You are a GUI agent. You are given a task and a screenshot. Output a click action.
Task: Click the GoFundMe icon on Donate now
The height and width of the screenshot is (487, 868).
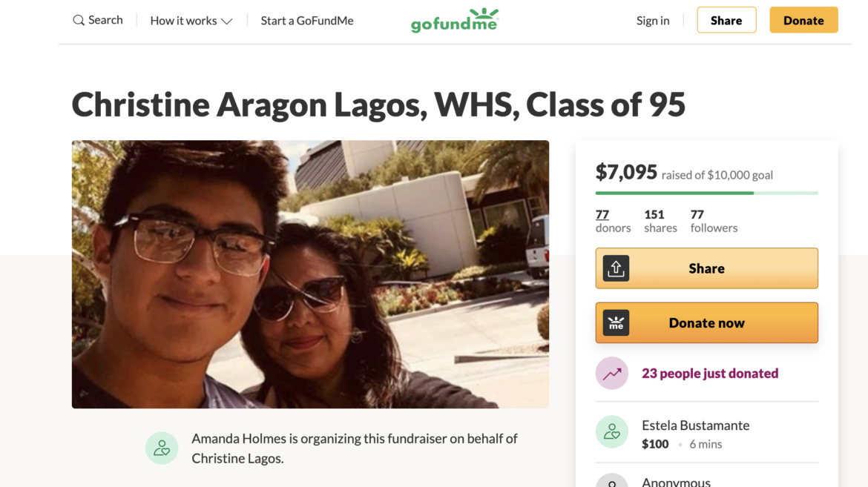pos(616,322)
